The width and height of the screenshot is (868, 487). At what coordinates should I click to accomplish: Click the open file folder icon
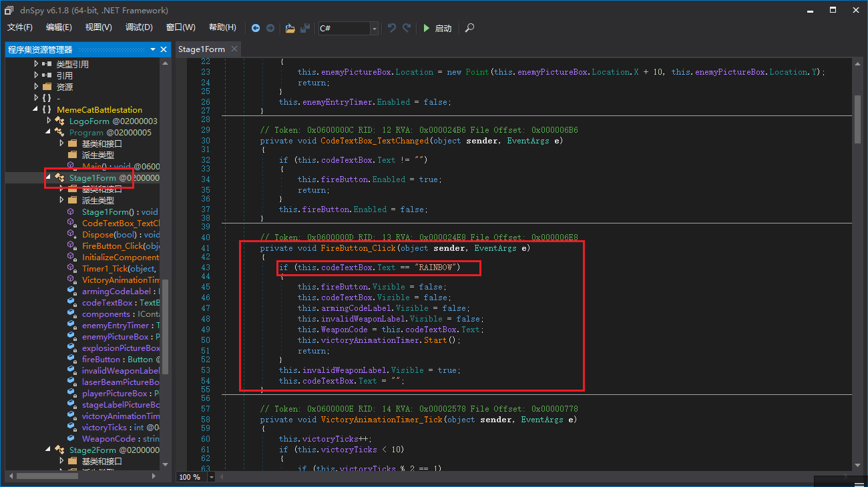pyautogui.click(x=290, y=28)
